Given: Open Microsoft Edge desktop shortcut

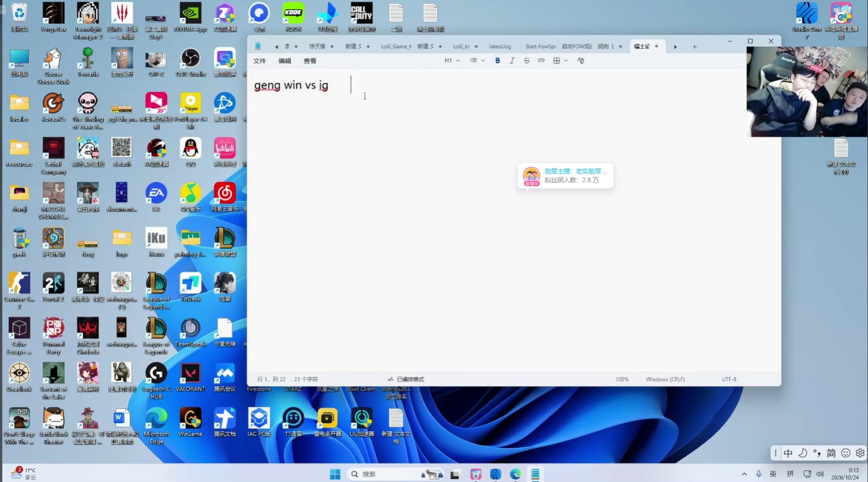Looking at the screenshot, I should 156,426.
